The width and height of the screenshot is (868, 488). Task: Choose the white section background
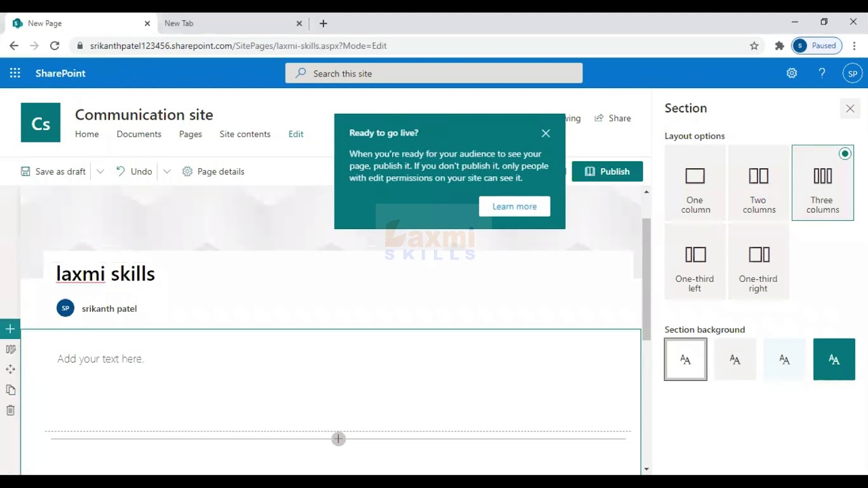click(686, 359)
